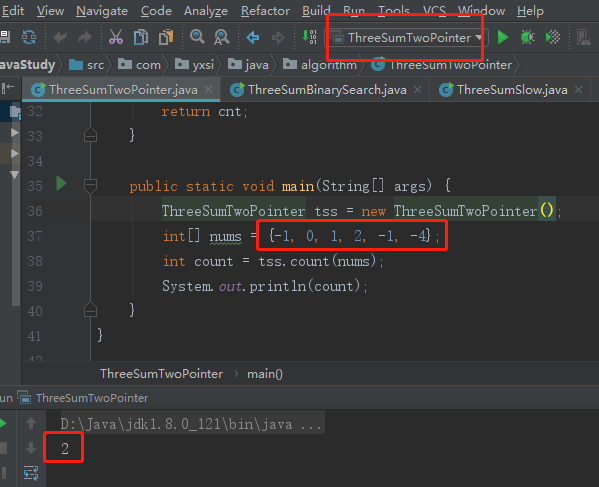Toggle fold marker at line 33
Screen dimensions: 599x487
click(91, 134)
